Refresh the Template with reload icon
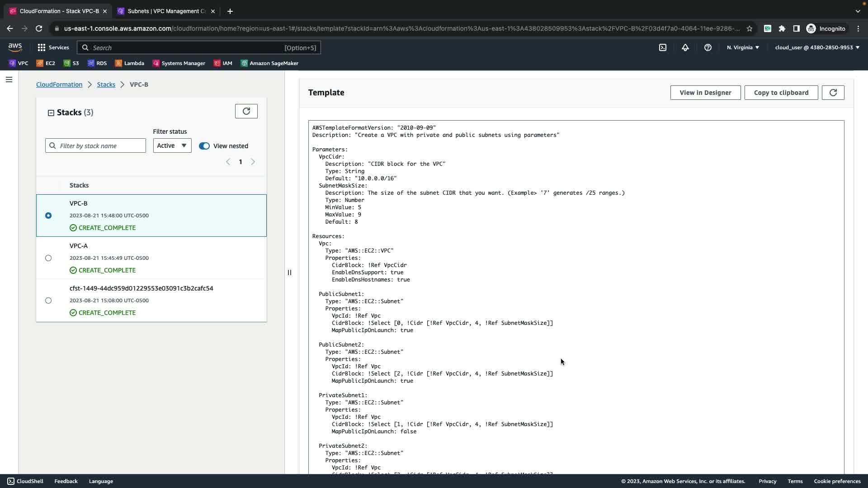 (833, 93)
